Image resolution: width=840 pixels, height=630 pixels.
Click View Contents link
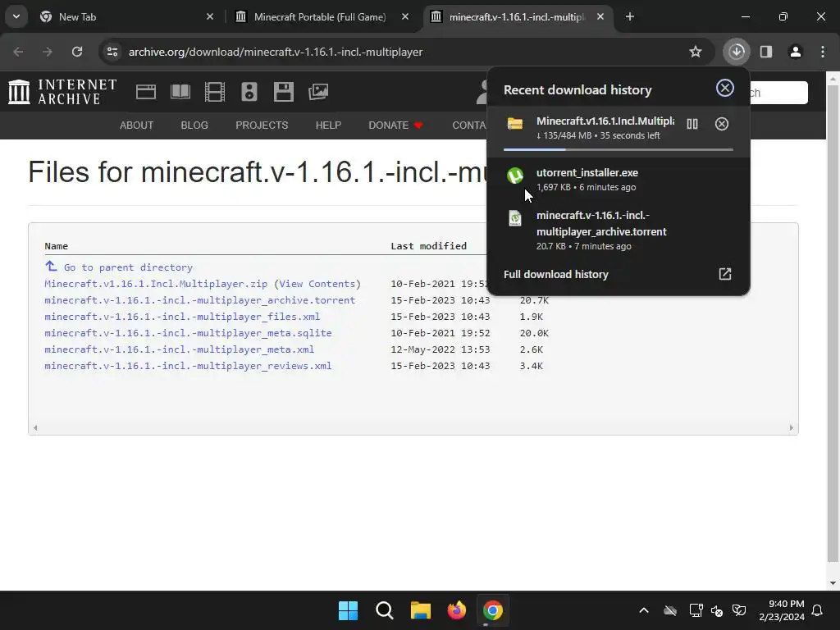(x=317, y=284)
